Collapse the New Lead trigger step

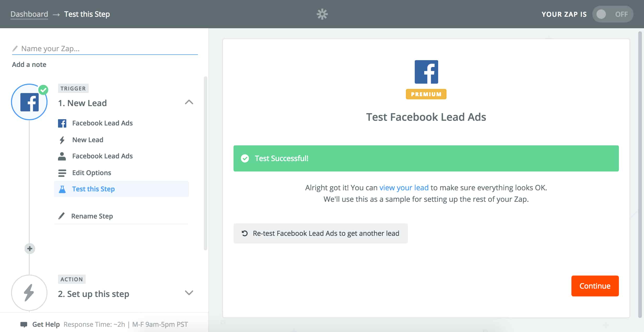click(189, 102)
